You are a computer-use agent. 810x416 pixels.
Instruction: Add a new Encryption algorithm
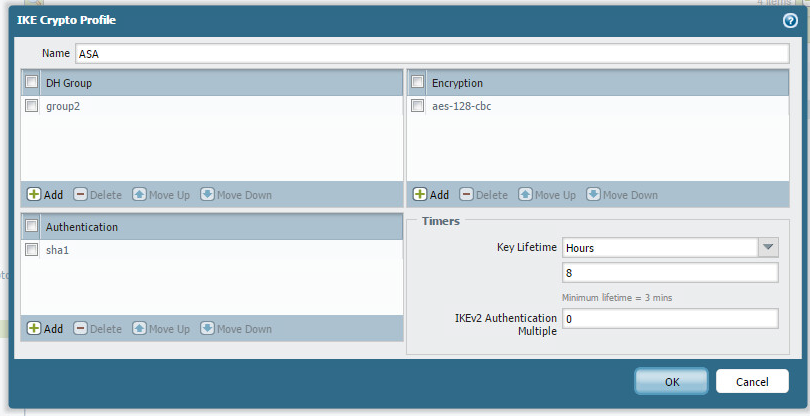click(431, 195)
